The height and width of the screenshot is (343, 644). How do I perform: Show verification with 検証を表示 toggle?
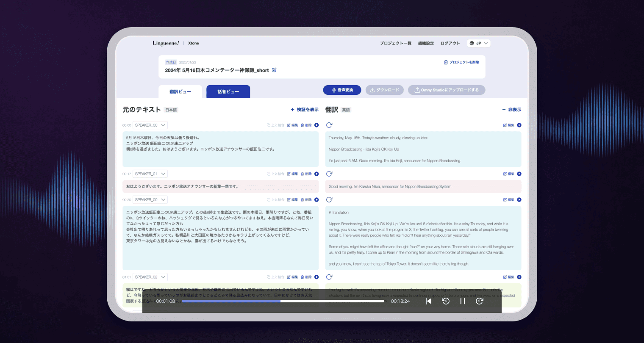click(305, 110)
